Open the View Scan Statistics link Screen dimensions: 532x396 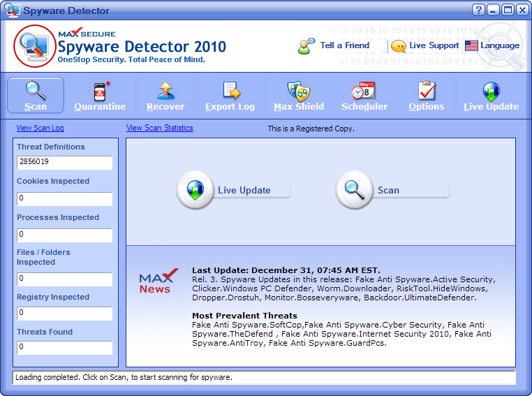[x=159, y=129]
